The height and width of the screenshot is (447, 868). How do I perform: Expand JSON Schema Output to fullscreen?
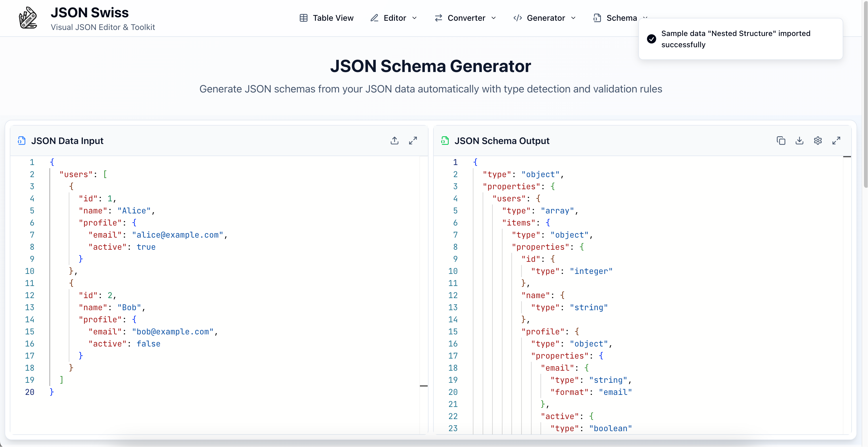tap(836, 141)
